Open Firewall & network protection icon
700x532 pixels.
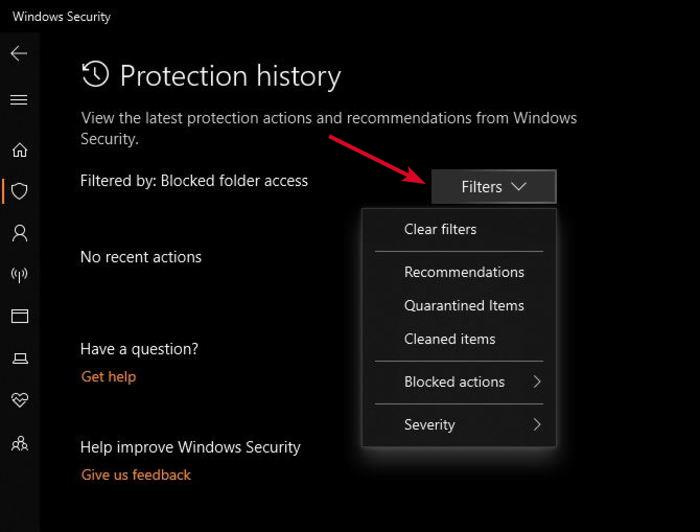pyautogui.click(x=19, y=274)
